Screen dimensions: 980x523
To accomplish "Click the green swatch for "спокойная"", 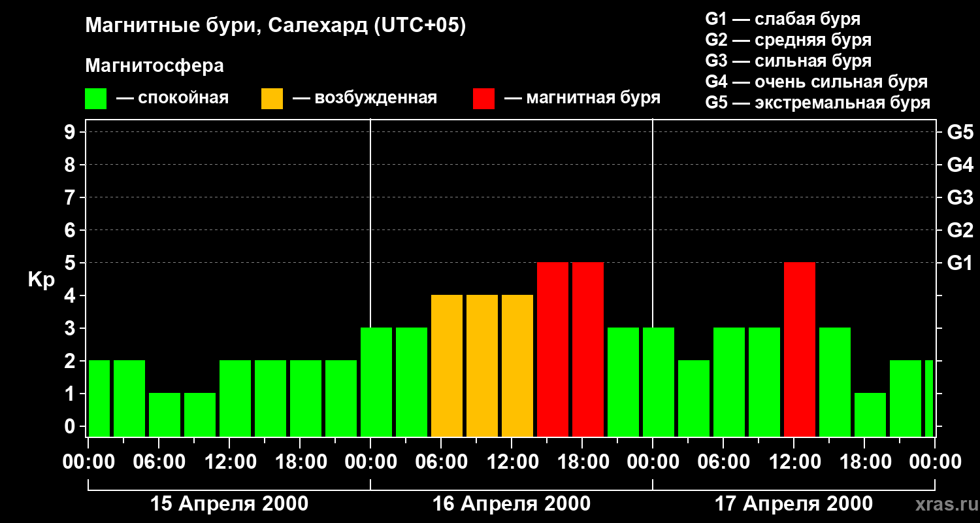I will tap(95, 99).
